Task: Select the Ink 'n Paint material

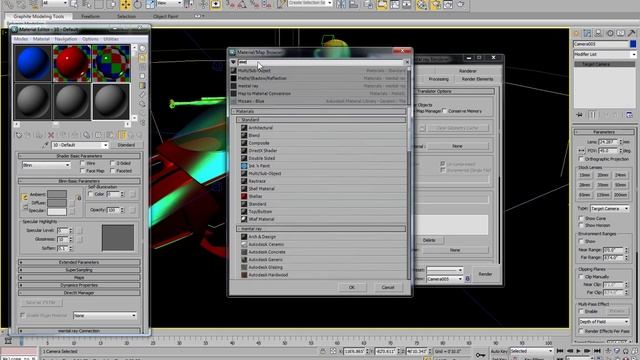Action: point(259,166)
